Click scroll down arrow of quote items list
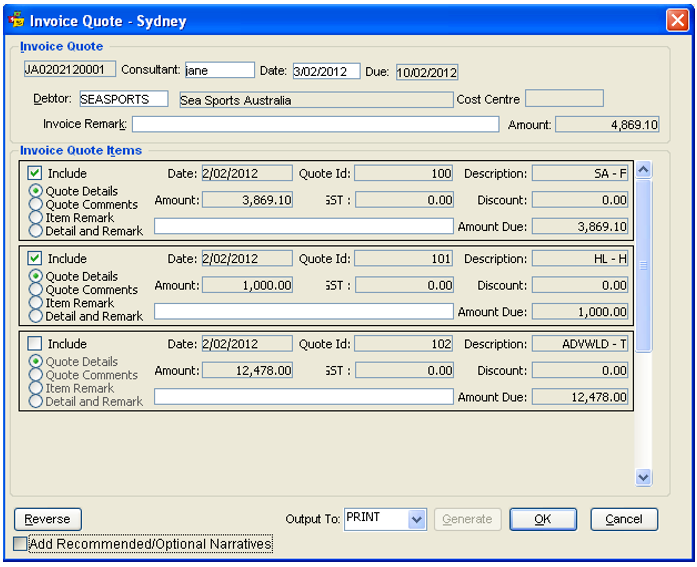The image size is (697, 567). tap(643, 477)
